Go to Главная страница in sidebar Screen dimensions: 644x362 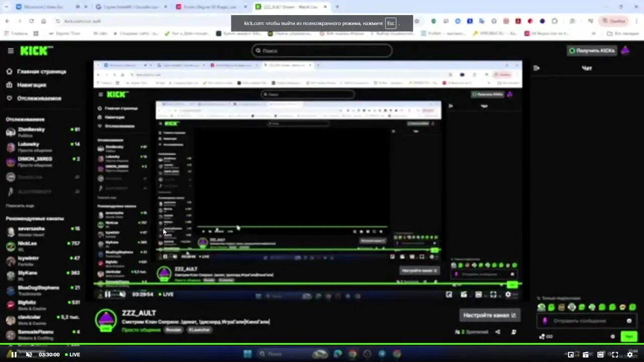pos(36,71)
